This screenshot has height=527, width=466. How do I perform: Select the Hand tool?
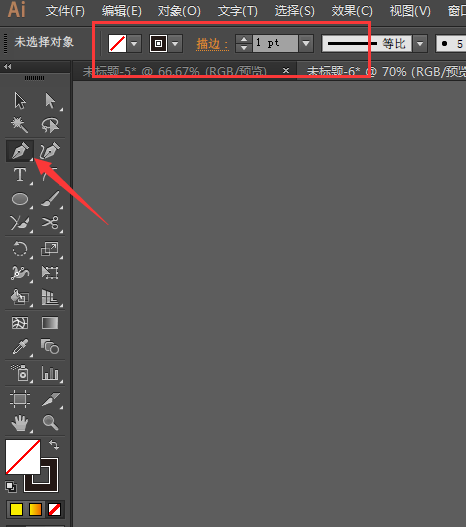click(x=20, y=423)
